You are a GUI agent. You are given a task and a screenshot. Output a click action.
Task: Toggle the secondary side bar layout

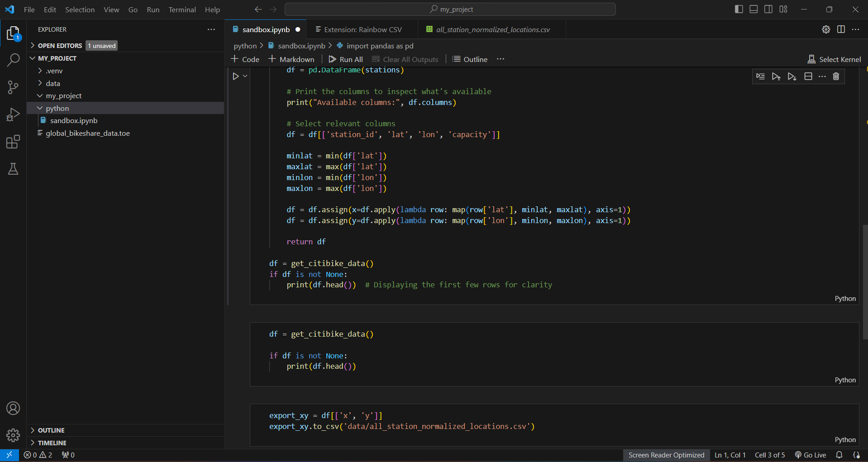pos(768,9)
